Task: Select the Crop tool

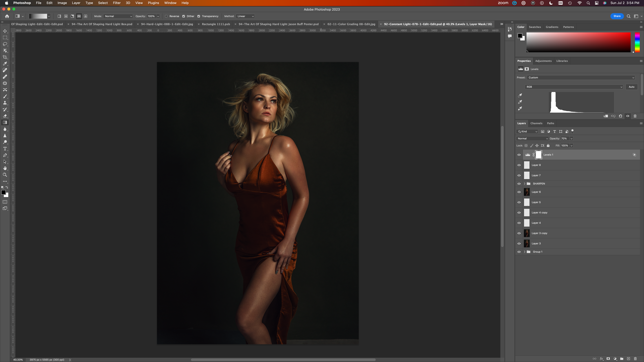Action: 5,57
